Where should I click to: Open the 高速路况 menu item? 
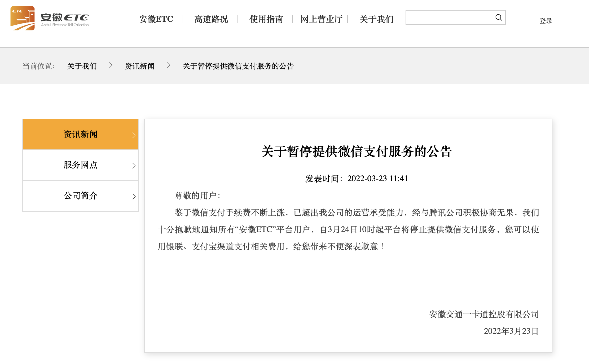(x=211, y=19)
